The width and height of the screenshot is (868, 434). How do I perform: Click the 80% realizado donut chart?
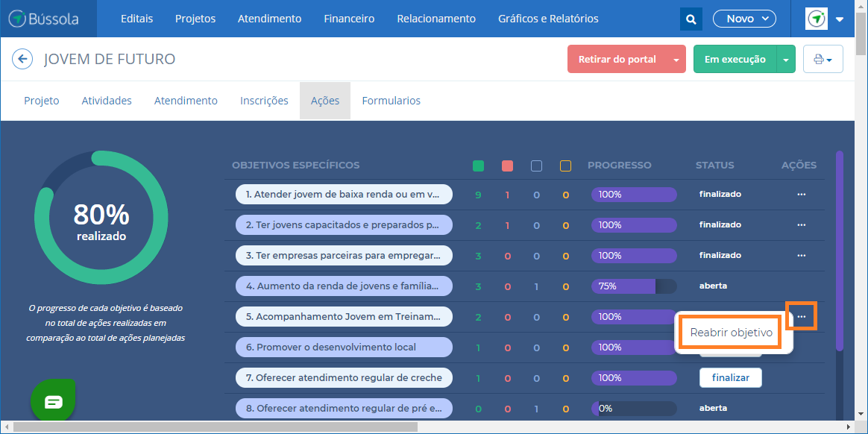coord(101,218)
